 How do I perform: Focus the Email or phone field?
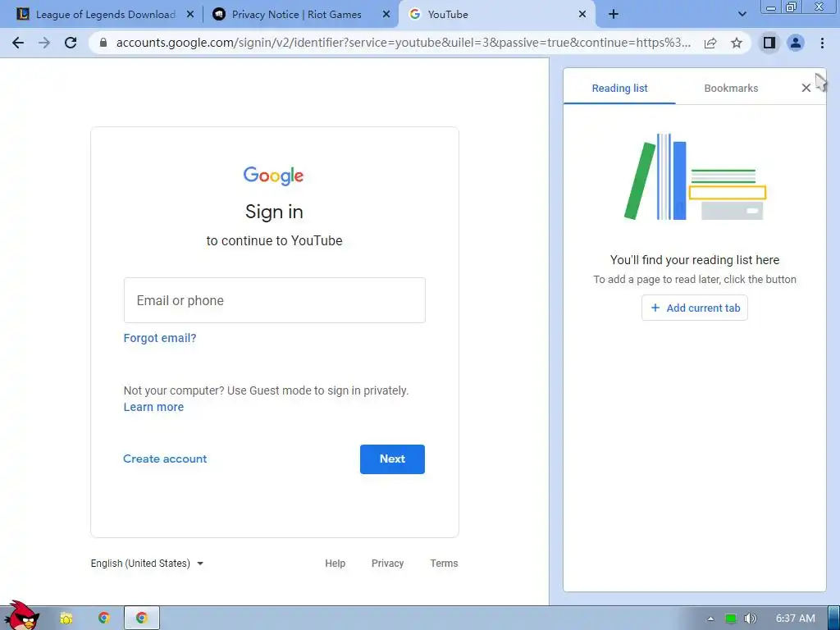coord(274,300)
